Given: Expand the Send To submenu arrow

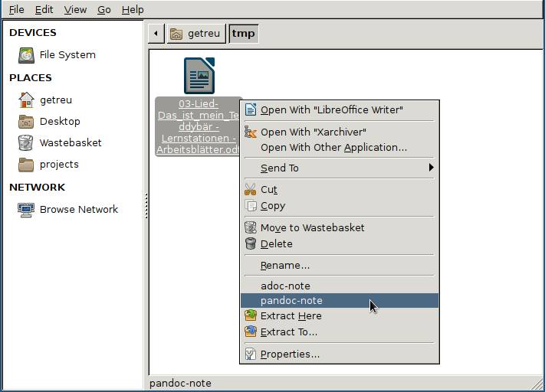Looking at the screenshot, I should (x=431, y=168).
